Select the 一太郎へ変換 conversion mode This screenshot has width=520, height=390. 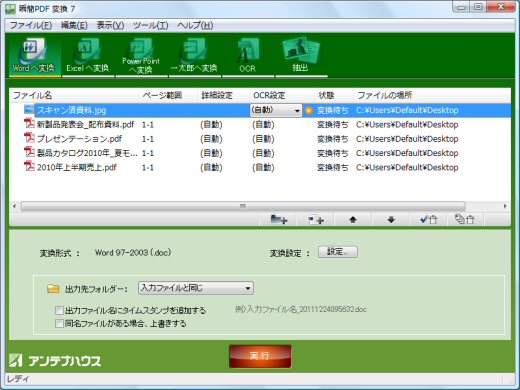pyautogui.click(x=195, y=55)
